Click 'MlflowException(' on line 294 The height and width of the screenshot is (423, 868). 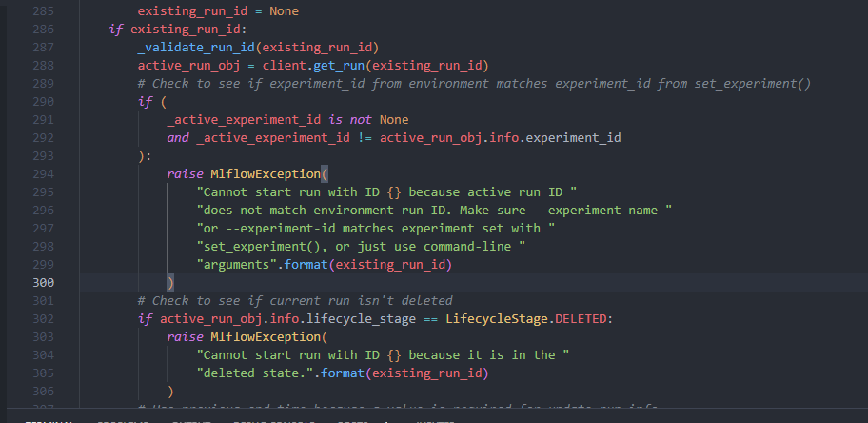[269, 174]
